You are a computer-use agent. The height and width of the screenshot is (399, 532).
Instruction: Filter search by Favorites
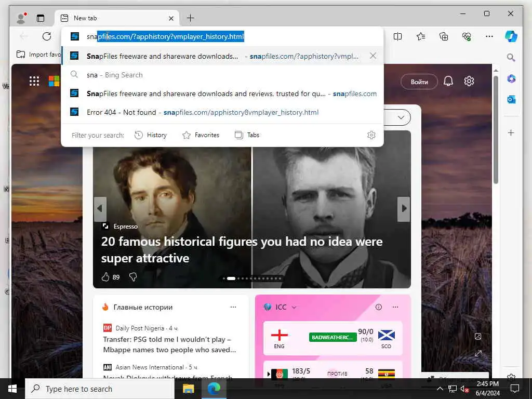coord(201,135)
